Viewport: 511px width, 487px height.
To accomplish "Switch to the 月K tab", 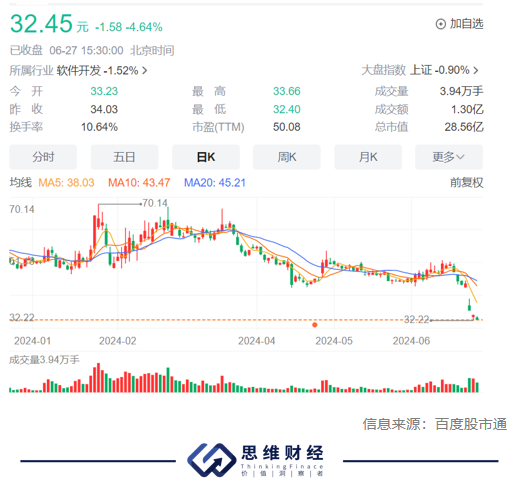I will point(368,157).
